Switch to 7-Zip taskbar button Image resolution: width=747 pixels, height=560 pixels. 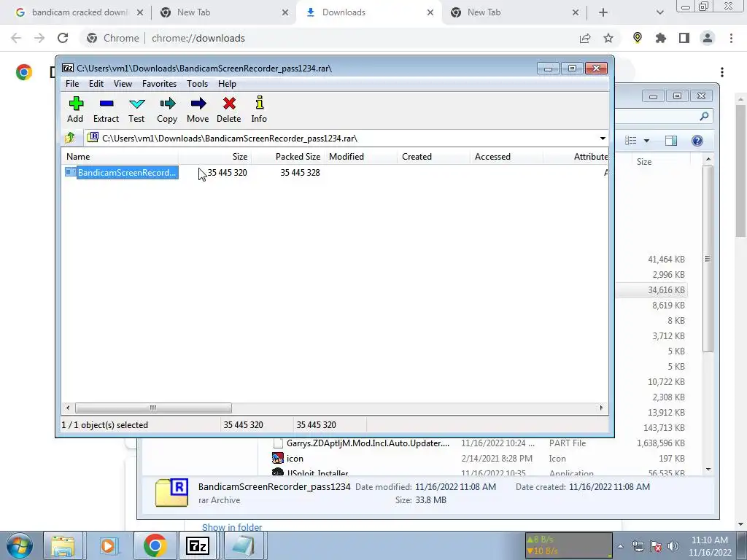coord(198,545)
